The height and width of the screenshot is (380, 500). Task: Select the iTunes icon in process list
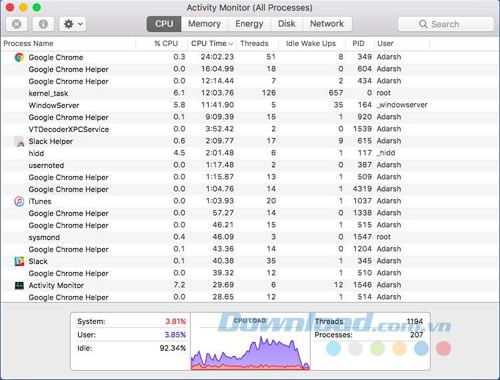tap(19, 201)
